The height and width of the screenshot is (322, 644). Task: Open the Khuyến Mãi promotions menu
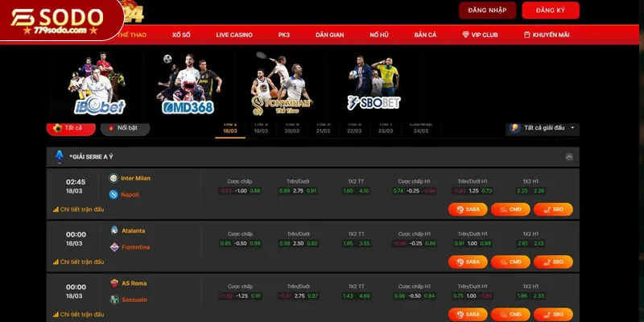pos(547,35)
